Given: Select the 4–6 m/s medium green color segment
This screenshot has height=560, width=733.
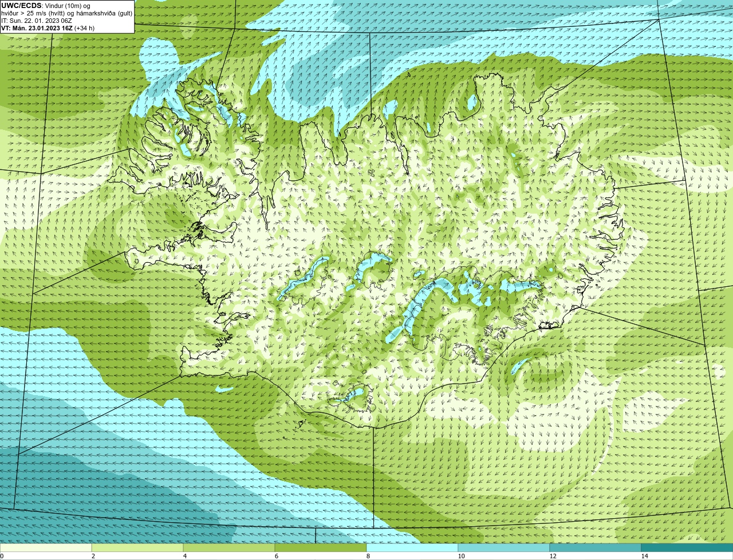Looking at the screenshot, I should (x=229, y=547).
